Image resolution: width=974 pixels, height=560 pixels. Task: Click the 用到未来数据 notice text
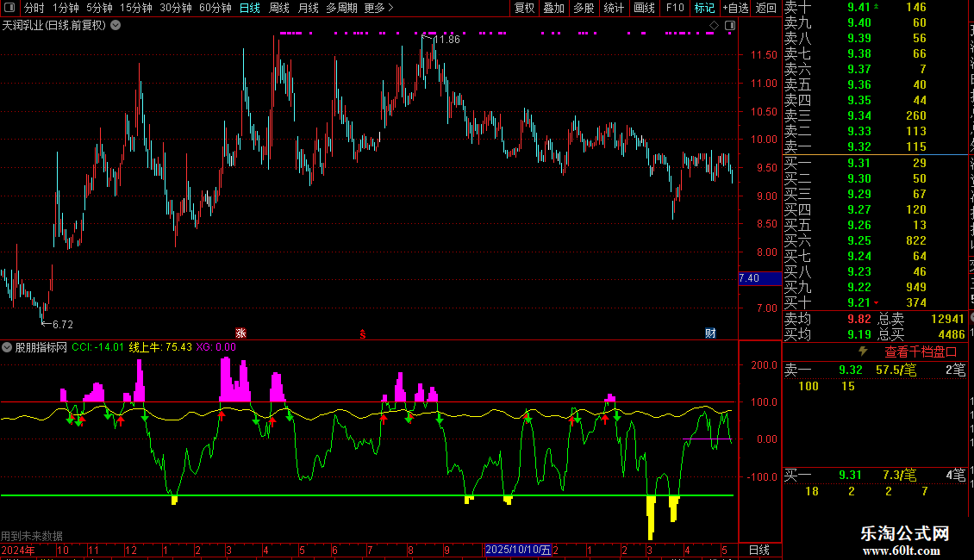tap(32, 536)
